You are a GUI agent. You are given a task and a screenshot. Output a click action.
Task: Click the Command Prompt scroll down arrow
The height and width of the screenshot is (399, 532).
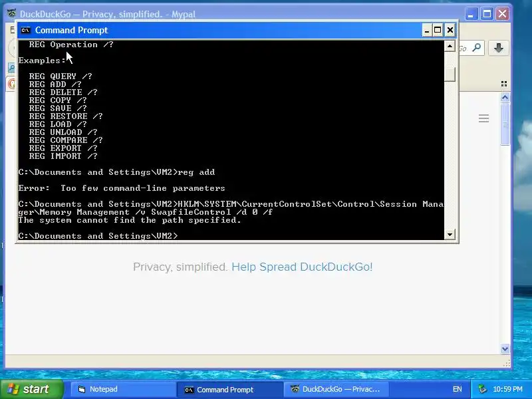click(450, 234)
